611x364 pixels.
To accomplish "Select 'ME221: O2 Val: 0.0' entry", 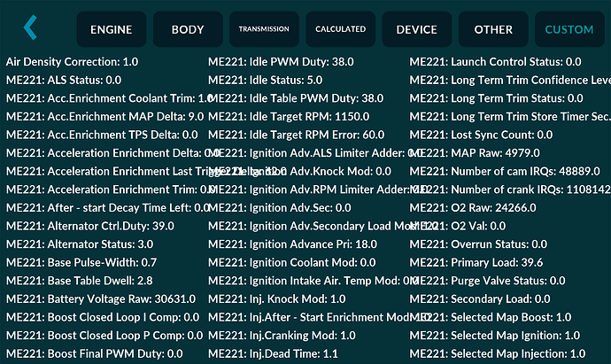I will pos(458,226).
